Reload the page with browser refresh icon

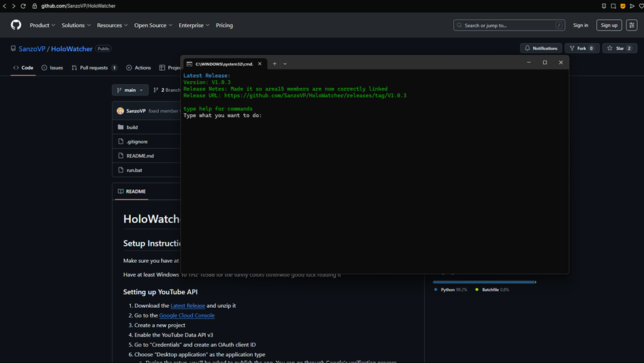click(x=23, y=6)
